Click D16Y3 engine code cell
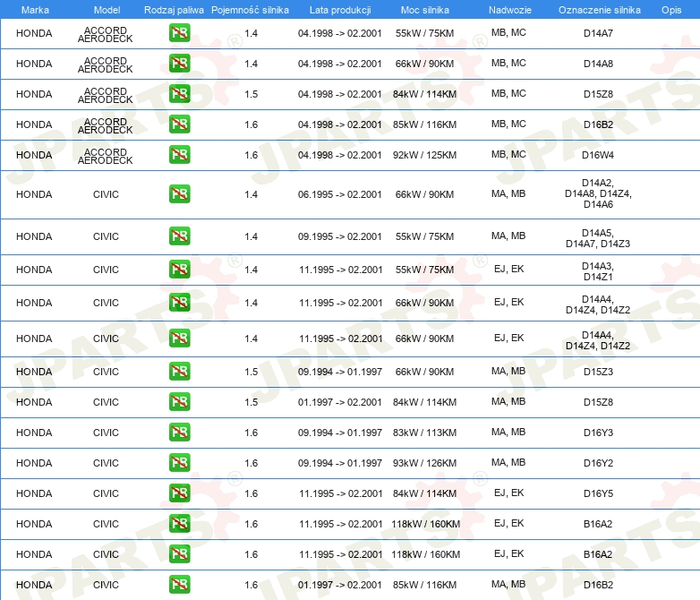Screen dimensions: 700x600 pos(598,433)
